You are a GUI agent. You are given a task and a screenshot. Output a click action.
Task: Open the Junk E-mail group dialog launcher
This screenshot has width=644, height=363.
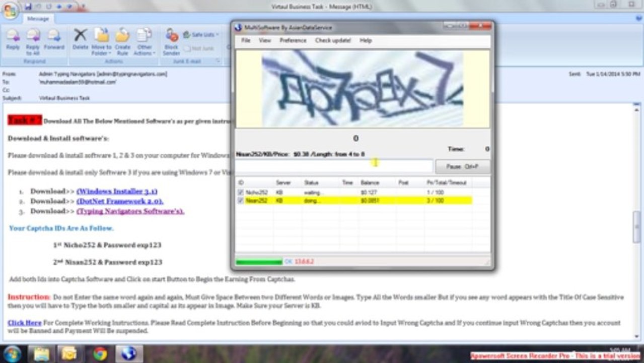pos(219,61)
